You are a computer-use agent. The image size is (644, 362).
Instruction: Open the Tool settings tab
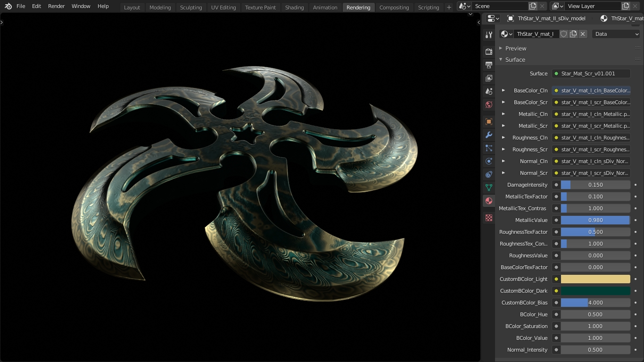click(489, 35)
